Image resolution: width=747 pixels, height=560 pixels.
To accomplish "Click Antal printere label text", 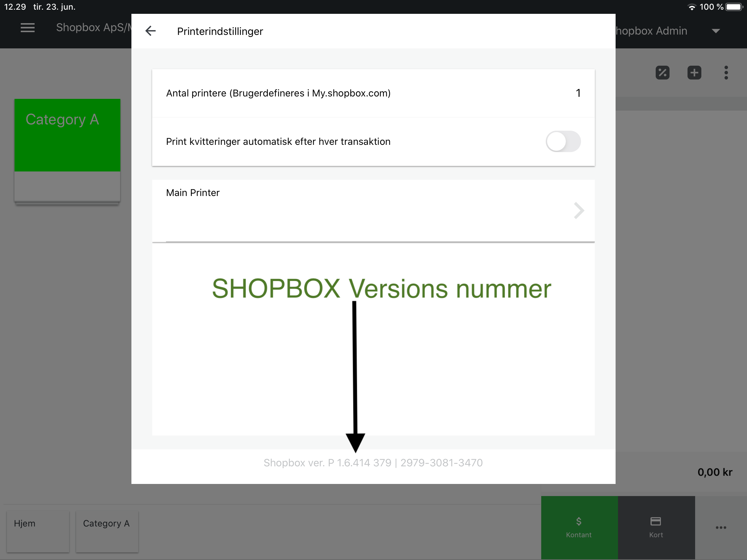I will pos(278,93).
